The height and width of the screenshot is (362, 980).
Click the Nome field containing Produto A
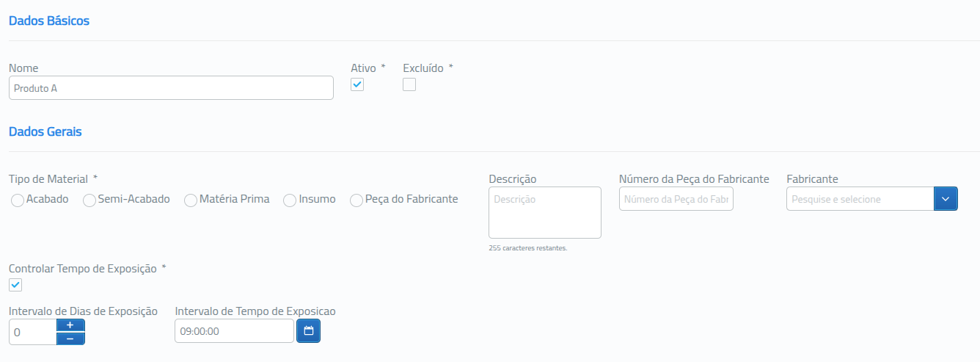[x=171, y=88]
